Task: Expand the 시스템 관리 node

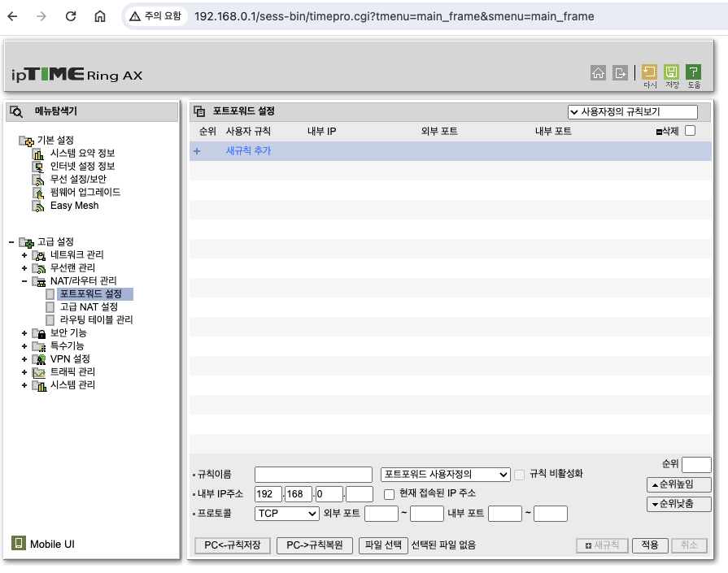Action: click(24, 385)
